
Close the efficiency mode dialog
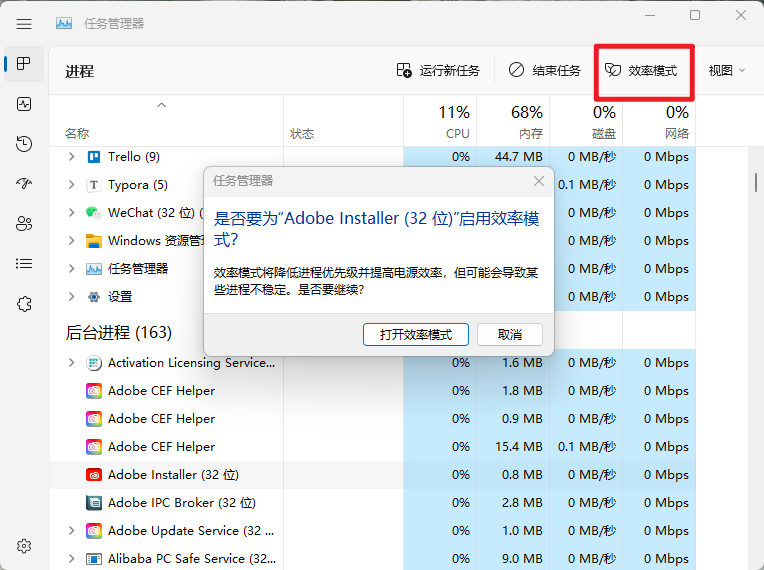tap(538, 181)
